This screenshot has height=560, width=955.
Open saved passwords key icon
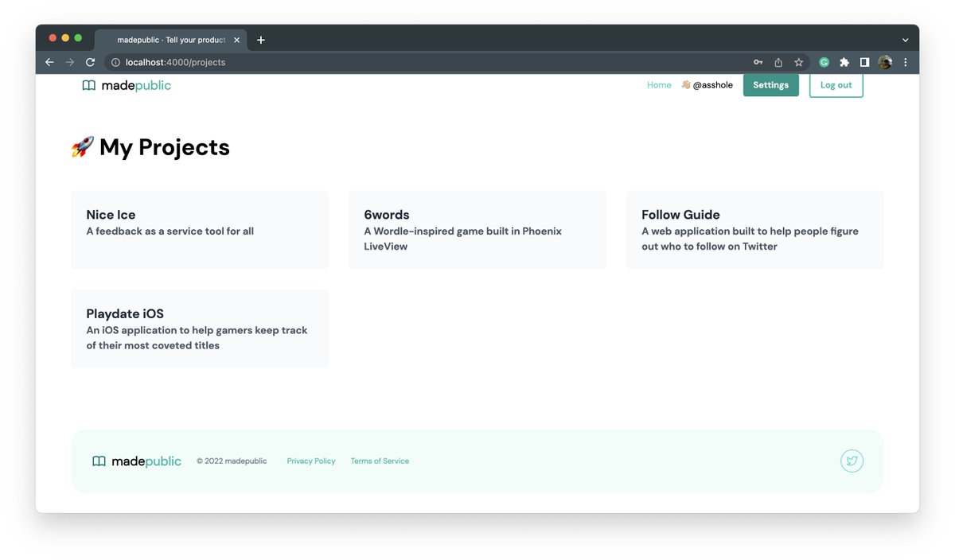point(758,62)
